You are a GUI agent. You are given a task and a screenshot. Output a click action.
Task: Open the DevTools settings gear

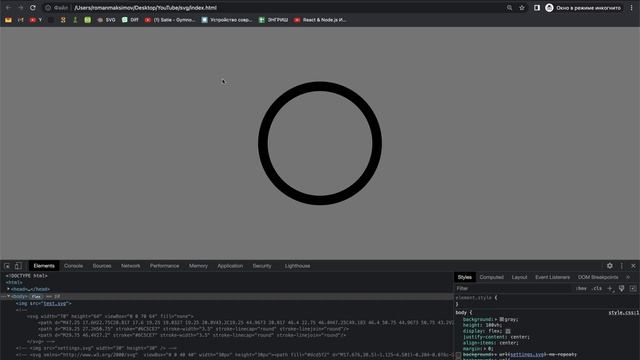[x=609, y=266]
